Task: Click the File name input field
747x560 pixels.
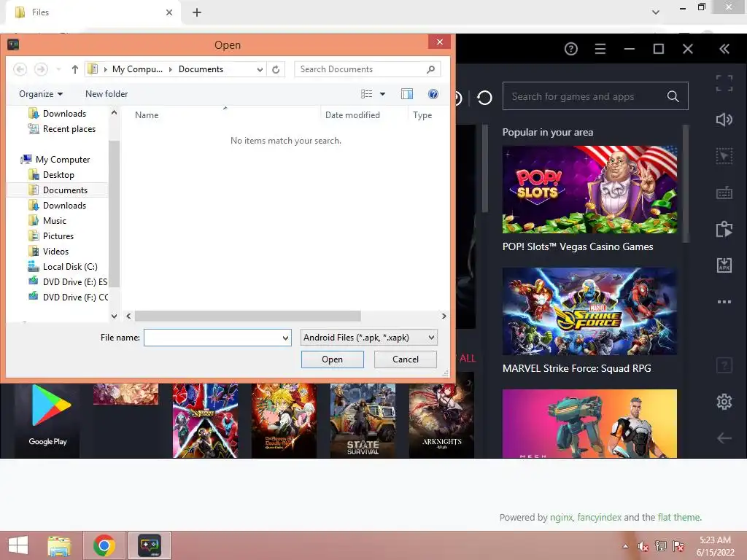Action: (x=212, y=338)
